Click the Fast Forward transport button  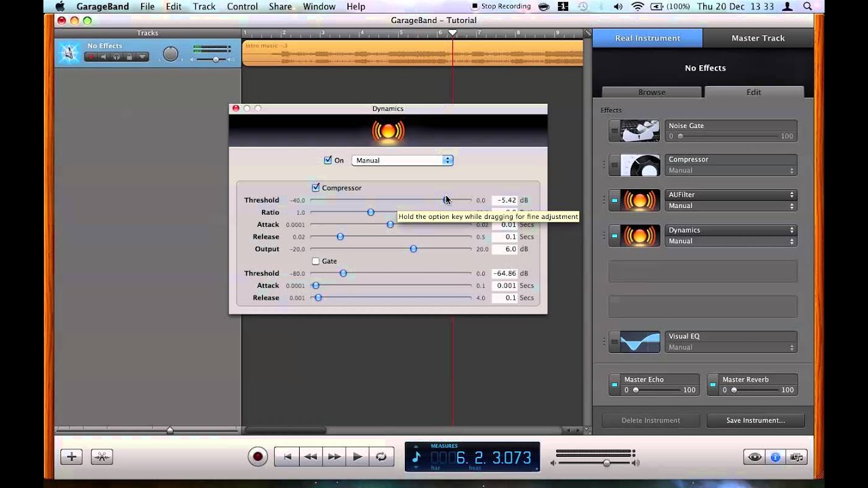(x=334, y=457)
